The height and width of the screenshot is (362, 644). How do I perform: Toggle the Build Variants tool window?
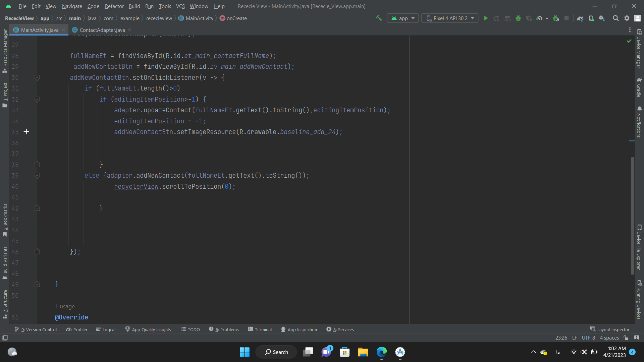click(5, 263)
